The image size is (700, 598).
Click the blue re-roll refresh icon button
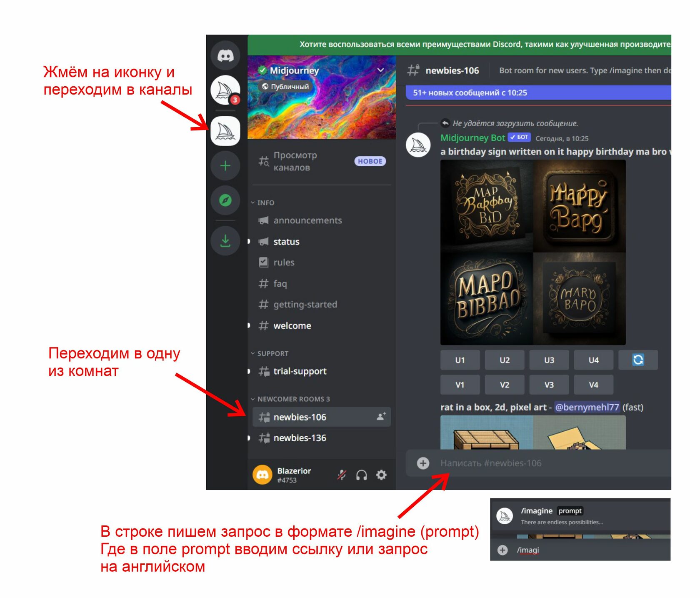tap(638, 360)
